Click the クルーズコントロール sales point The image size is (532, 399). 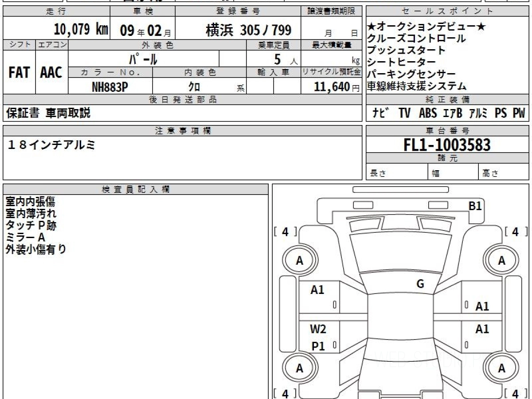click(416, 39)
